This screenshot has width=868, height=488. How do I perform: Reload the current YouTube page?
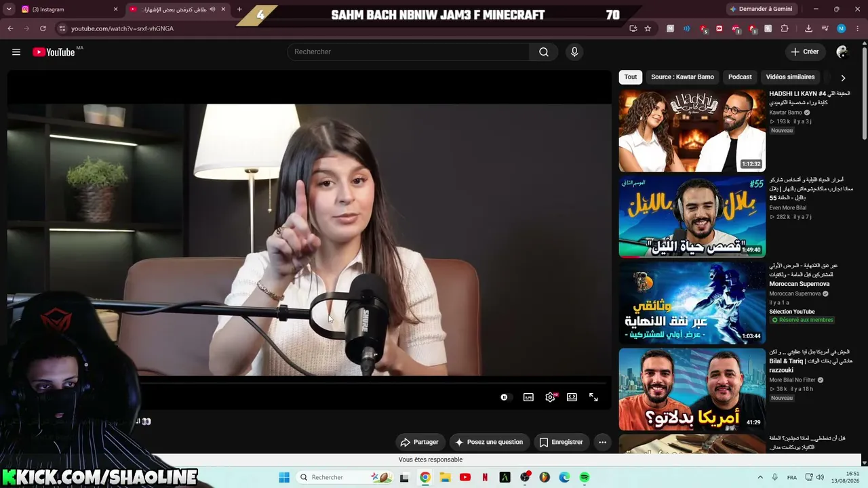point(43,28)
